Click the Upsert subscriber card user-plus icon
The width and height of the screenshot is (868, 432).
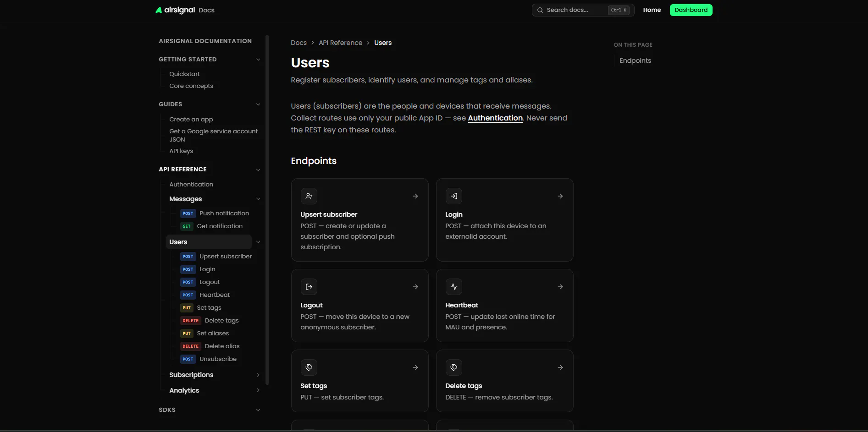click(309, 196)
